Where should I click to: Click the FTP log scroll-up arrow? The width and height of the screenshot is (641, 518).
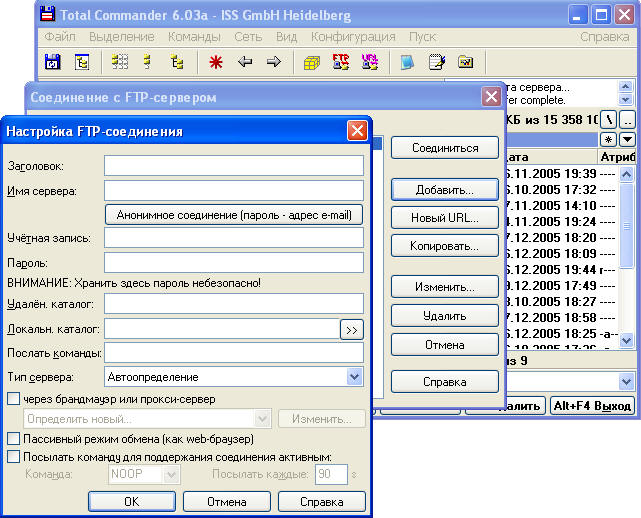(x=625, y=86)
